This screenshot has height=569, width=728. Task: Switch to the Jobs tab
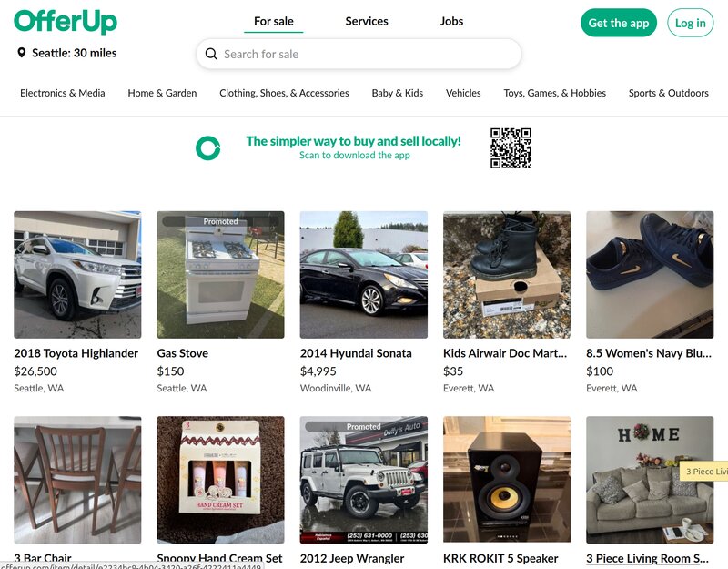tap(451, 21)
